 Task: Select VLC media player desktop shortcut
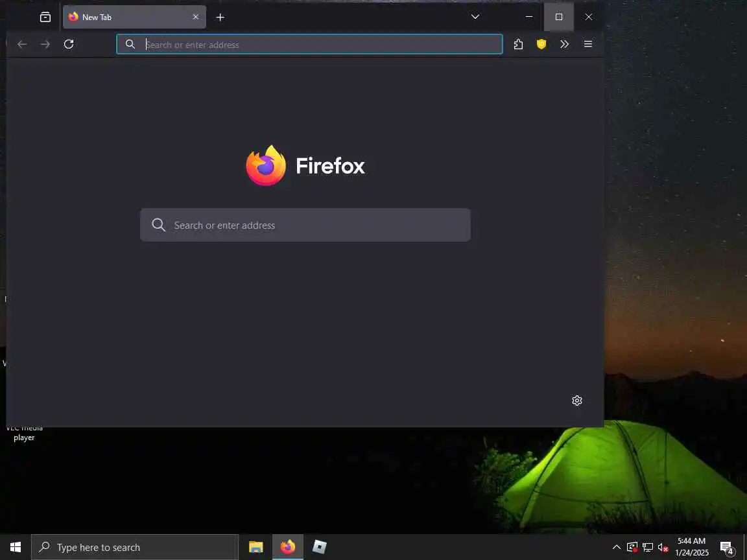(24, 432)
